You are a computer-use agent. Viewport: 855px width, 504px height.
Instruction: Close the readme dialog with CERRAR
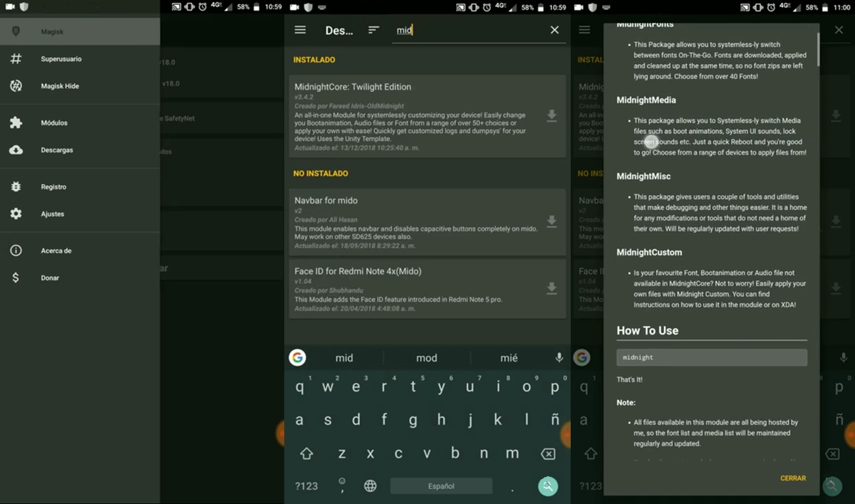[793, 478]
